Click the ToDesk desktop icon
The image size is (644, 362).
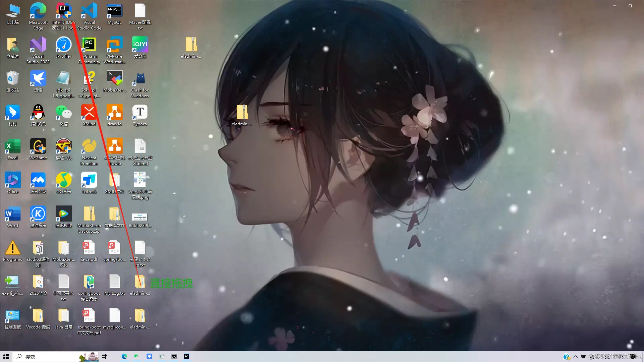[89, 180]
